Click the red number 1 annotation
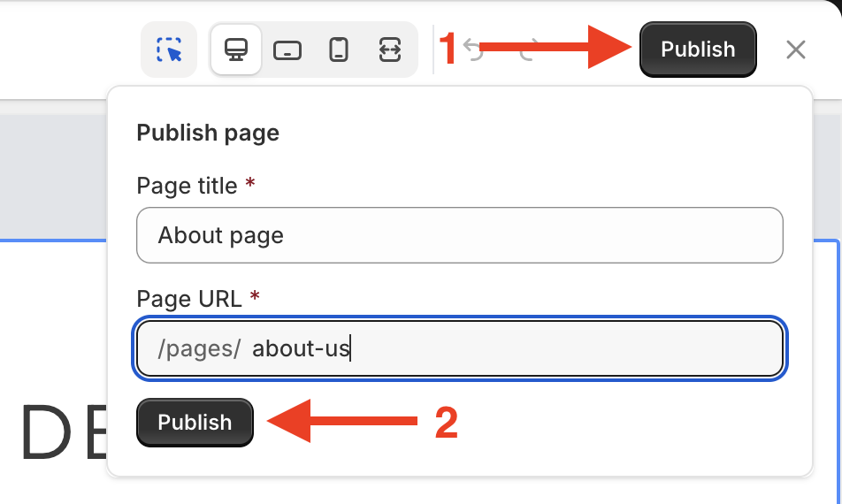842x504 pixels. coord(448,50)
